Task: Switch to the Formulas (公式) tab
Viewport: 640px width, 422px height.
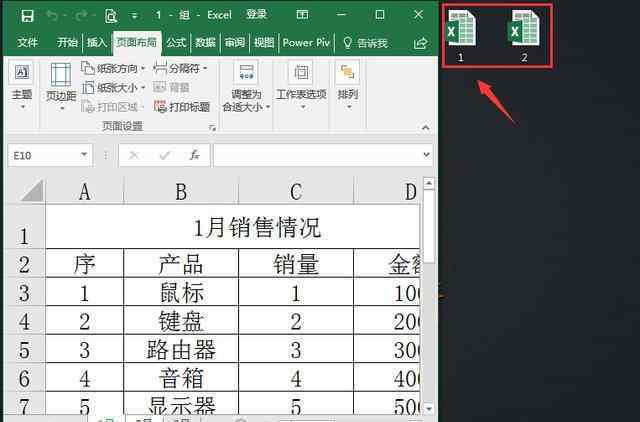Action: tap(176, 43)
